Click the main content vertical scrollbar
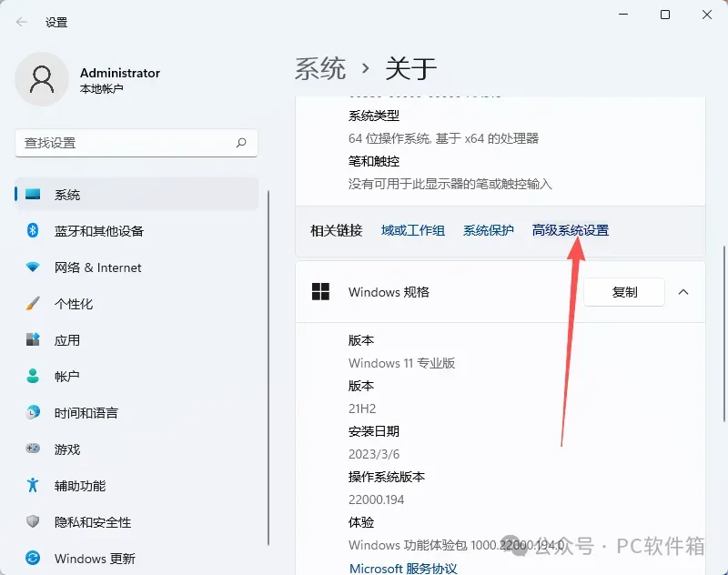Image resolution: width=728 pixels, height=575 pixels. [x=724, y=333]
